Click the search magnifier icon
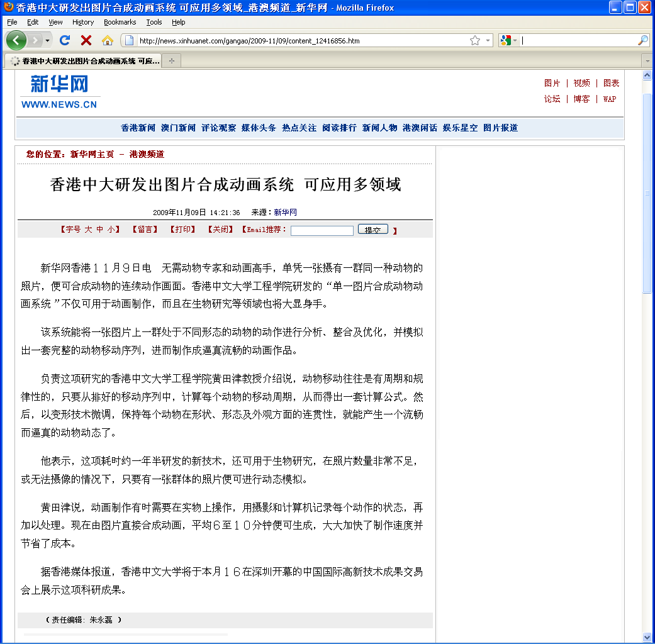655x644 pixels. click(x=643, y=40)
